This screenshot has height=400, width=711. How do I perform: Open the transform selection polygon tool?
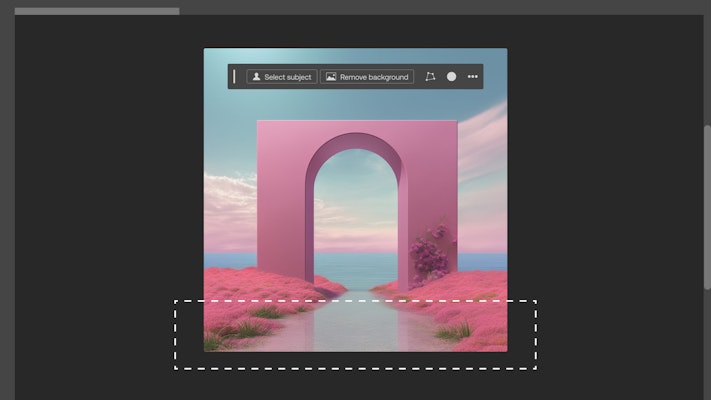[x=430, y=77]
